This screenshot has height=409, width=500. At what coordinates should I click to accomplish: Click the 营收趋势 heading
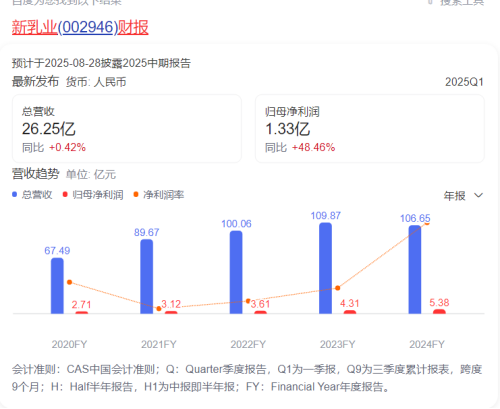(36, 174)
